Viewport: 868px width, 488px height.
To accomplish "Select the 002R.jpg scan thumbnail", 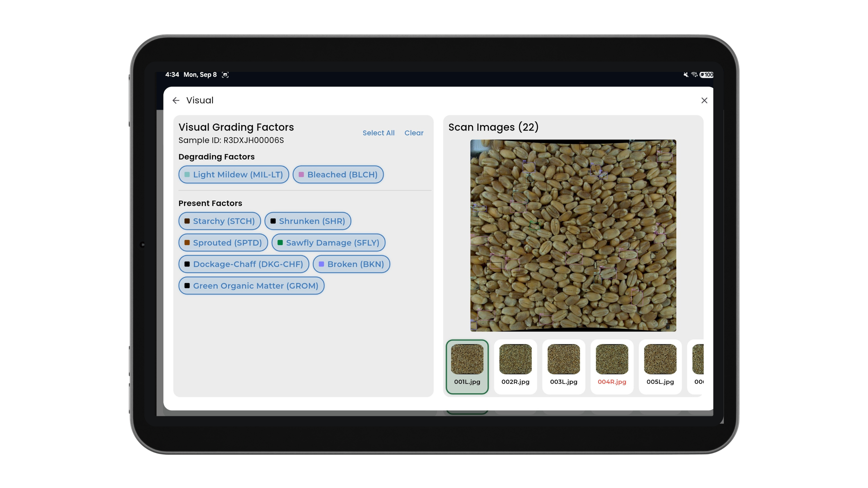I will pyautogui.click(x=515, y=366).
